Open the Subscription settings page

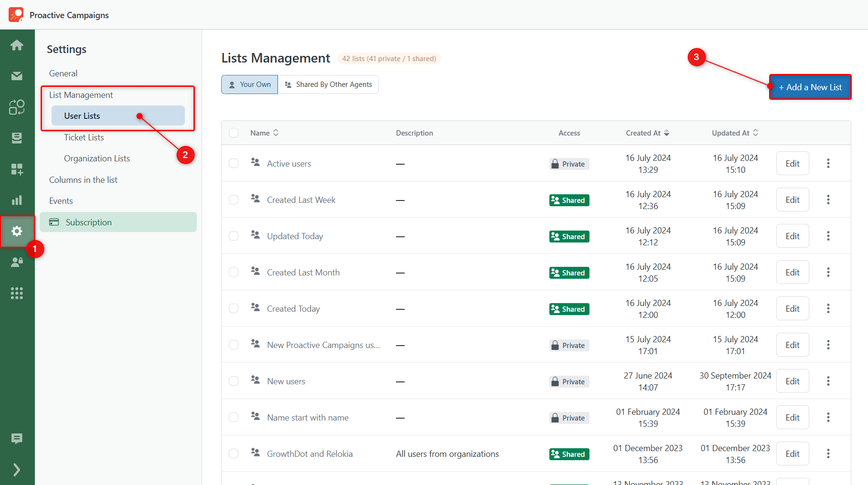pyautogui.click(x=118, y=222)
